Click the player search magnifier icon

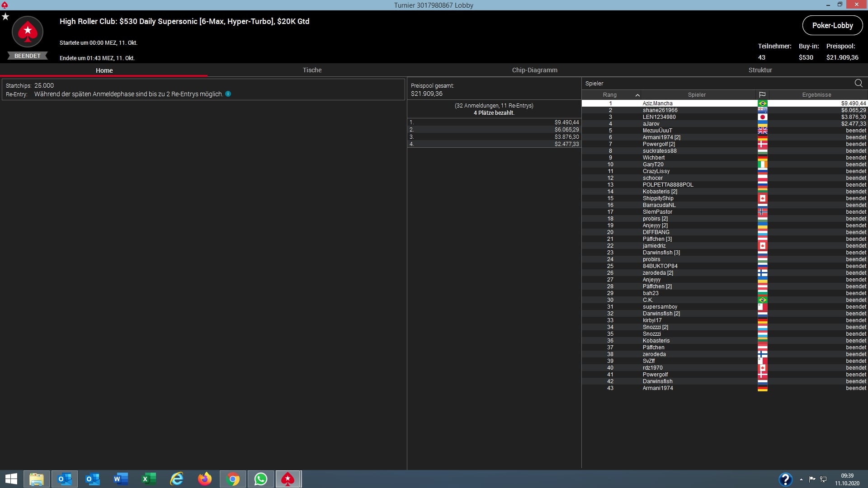pyautogui.click(x=858, y=83)
